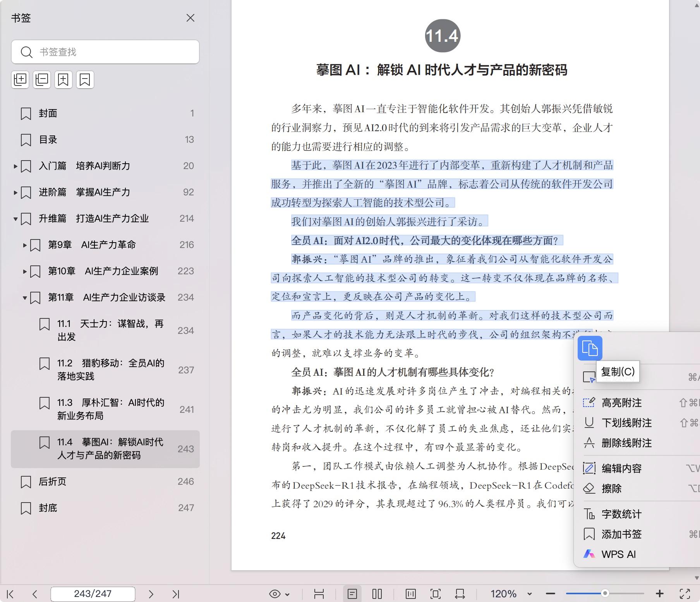Toggle single page continuous view
The height and width of the screenshot is (602, 700).
coord(352,594)
